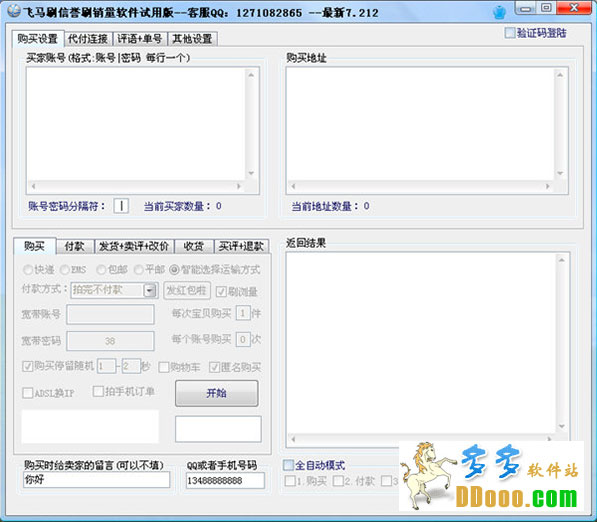Click down arrow of 购买地址 vertical scrollbar

pyautogui.click(x=560, y=173)
